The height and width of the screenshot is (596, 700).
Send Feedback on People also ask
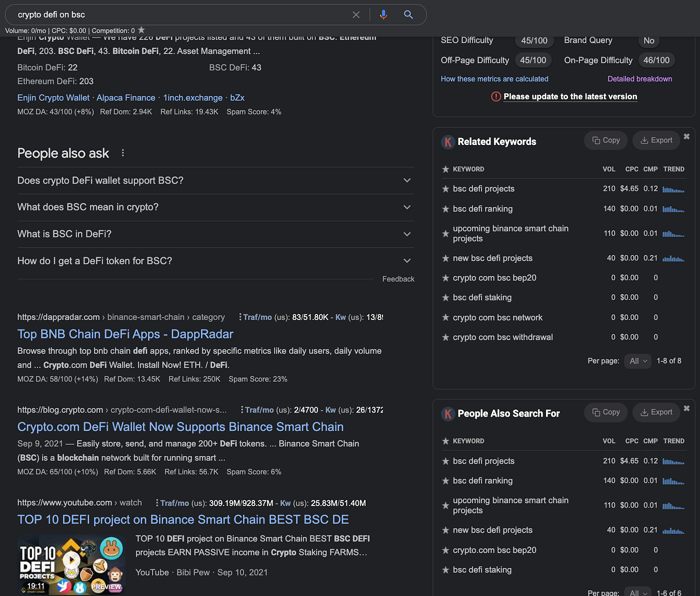[x=398, y=279]
